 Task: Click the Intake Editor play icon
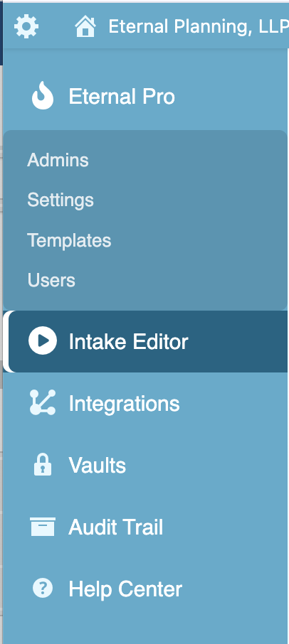[x=43, y=340]
